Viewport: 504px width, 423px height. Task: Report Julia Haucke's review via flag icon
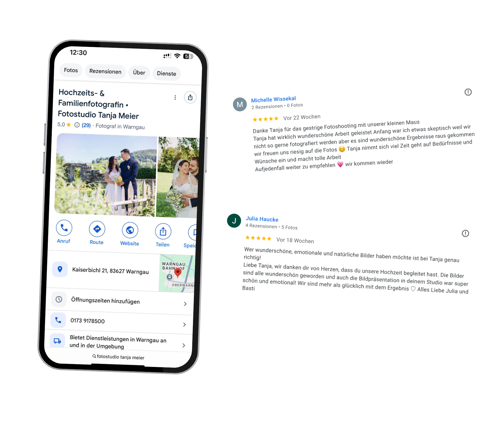(465, 234)
